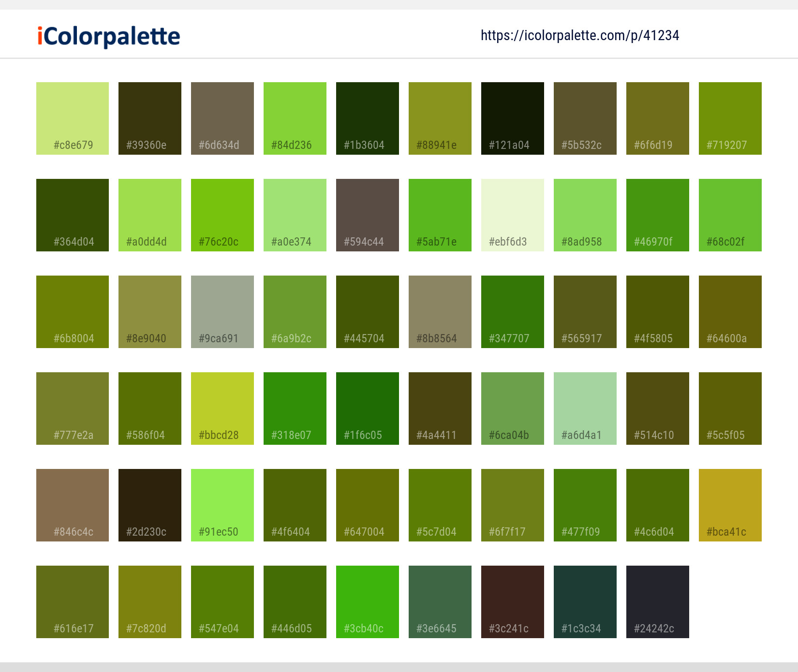The image size is (798, 672).
Task: Select the #4a4411 swatch
Action: point(440,409)
